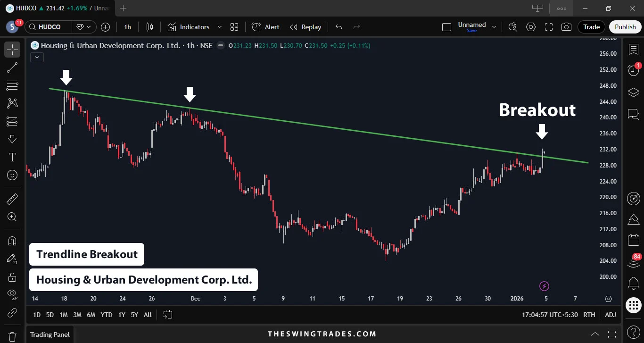Image resolution: width=644 pixels, height=343 pixels.
Task: Open the timezone menu at 17:04:57 UTC+5:30
Action: coord(550,315)
